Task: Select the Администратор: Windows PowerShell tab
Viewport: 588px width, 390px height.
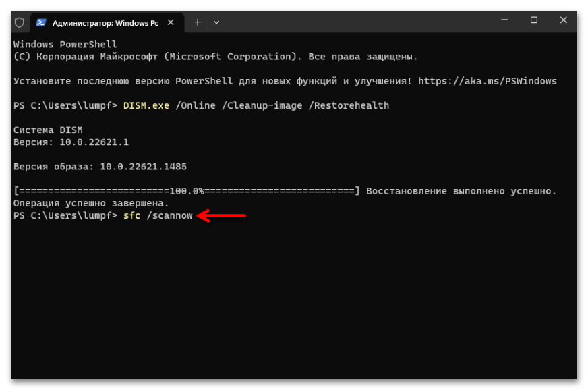Action: tap(107, 23)
